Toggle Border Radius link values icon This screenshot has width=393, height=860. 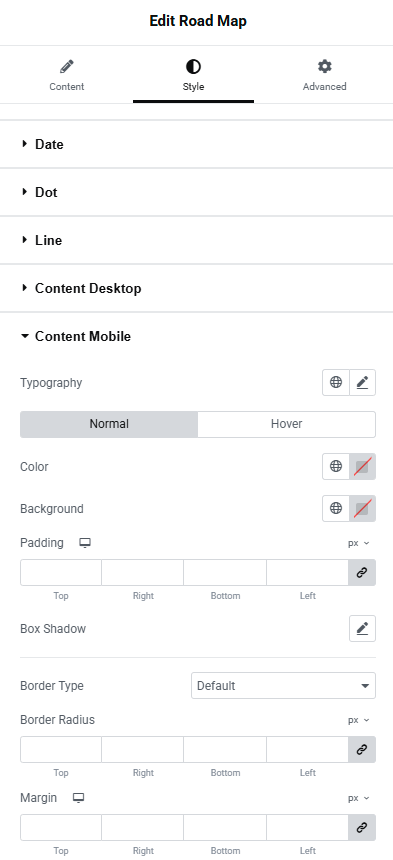(362, 750)
